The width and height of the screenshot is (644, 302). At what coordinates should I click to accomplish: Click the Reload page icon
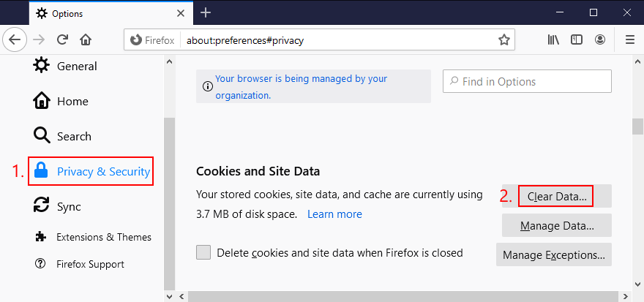point(63,39)
